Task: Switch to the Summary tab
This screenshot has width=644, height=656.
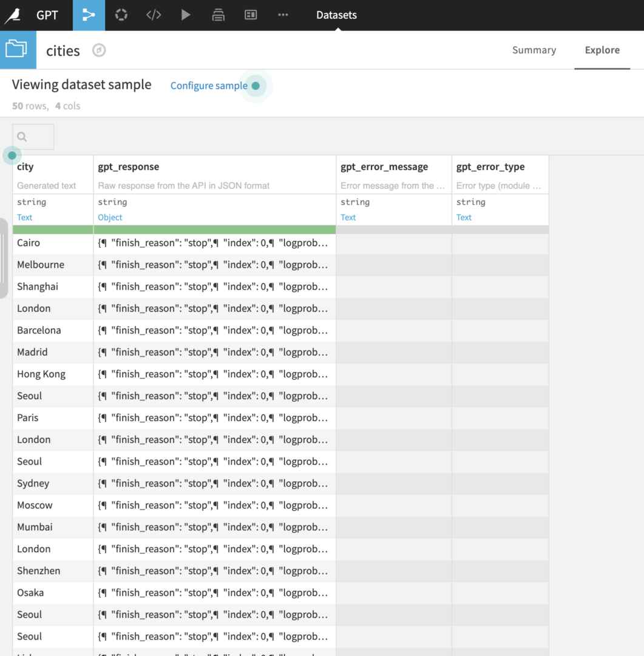Action: click(x=534, y=50)
